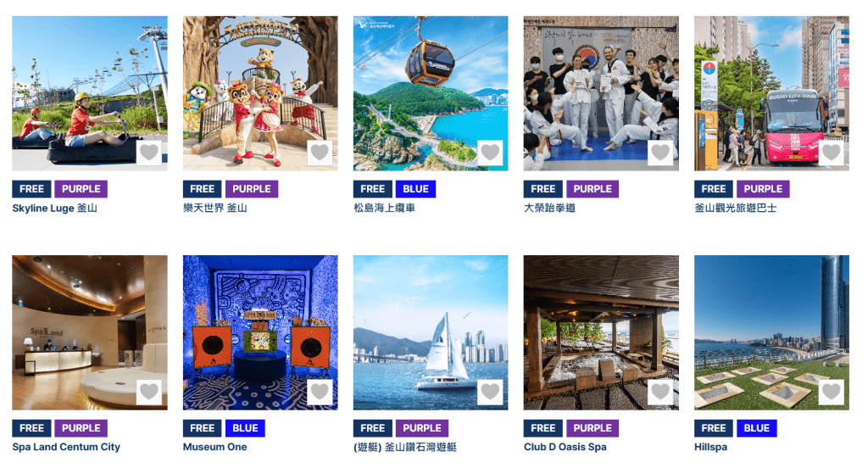Open Skyline Luge 釜山 title link
The image size is (868, 468).
tap(55, 209)
